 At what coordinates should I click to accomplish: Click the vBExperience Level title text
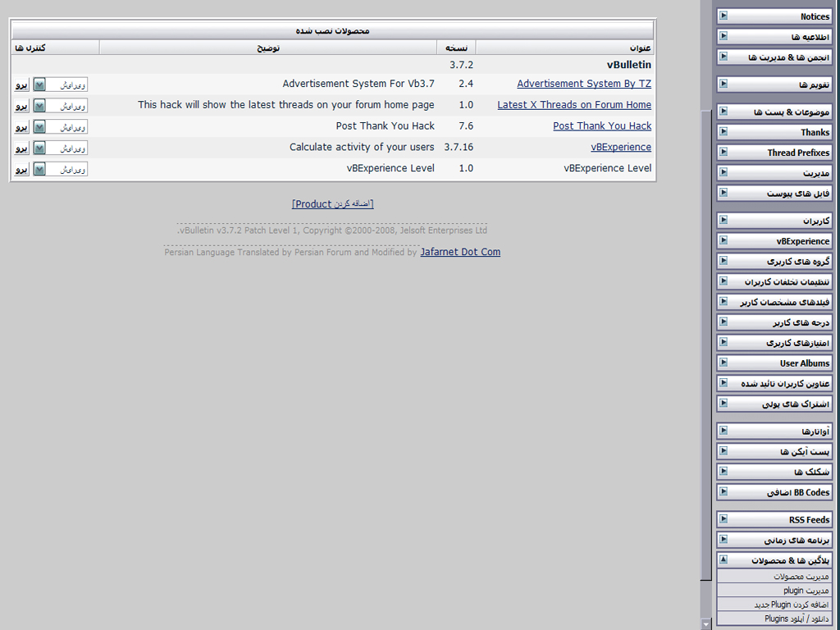click(x=608, y=168)
